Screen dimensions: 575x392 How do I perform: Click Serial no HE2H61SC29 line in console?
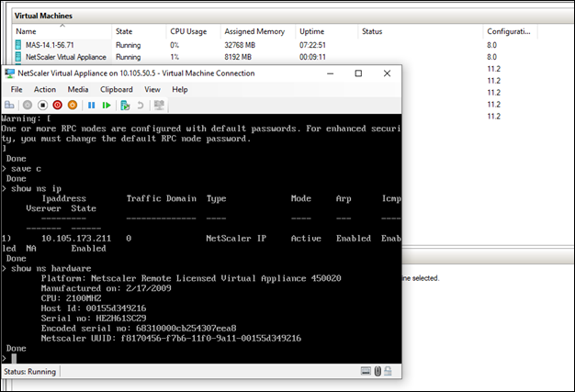point(94,319)
